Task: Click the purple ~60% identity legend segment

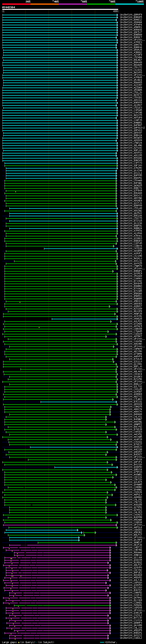Action: [73, 4]
